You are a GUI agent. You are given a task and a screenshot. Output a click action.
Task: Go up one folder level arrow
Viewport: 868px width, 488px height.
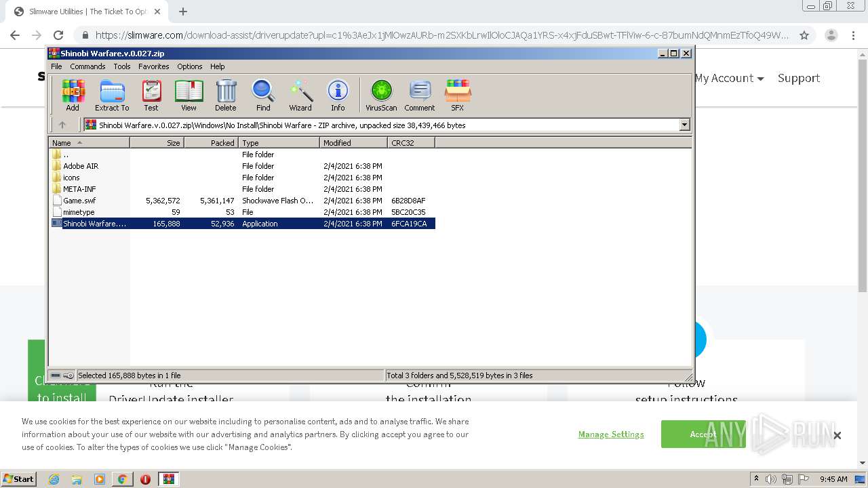tap(62, 125)
